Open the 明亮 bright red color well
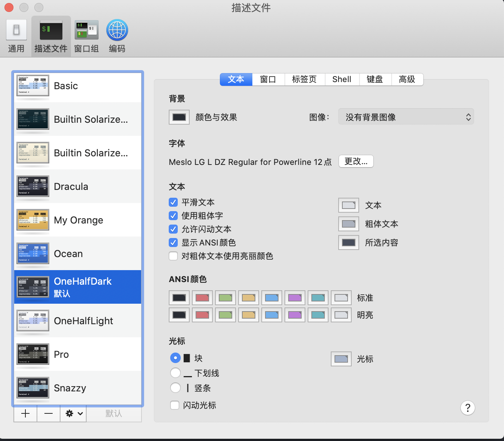 coord(202,315)
